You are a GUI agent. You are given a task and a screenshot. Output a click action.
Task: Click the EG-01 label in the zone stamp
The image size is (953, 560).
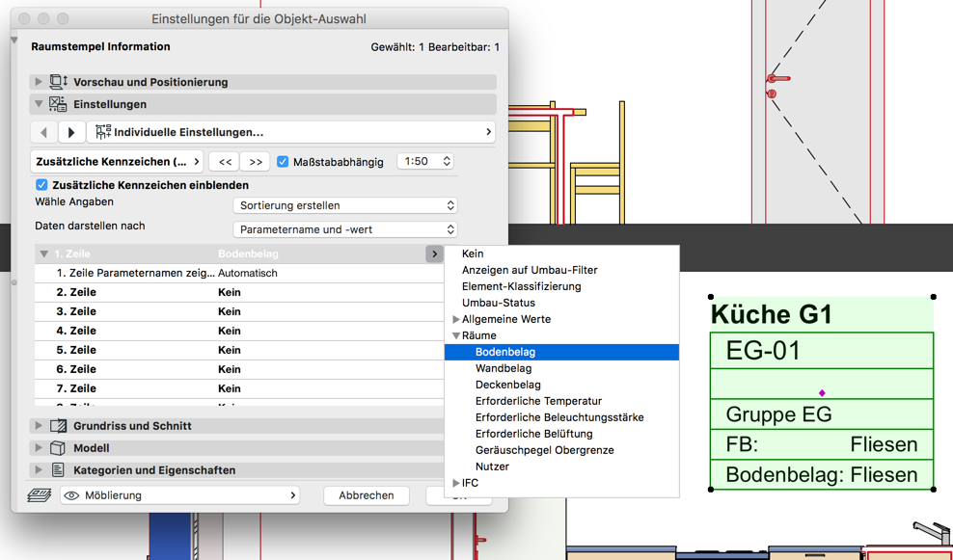click(763, 351)
